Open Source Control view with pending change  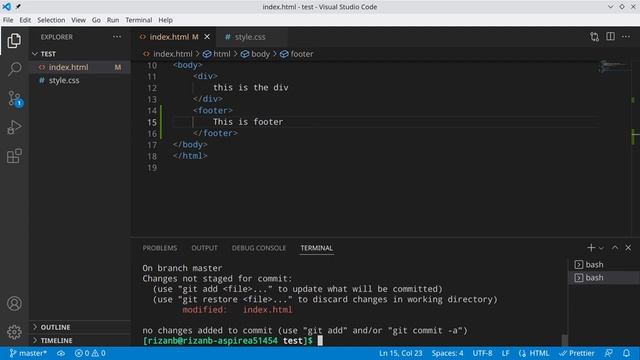15,99
